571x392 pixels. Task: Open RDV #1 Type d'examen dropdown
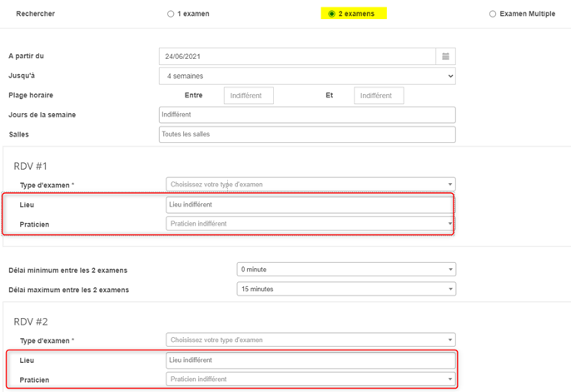point(310,184)
